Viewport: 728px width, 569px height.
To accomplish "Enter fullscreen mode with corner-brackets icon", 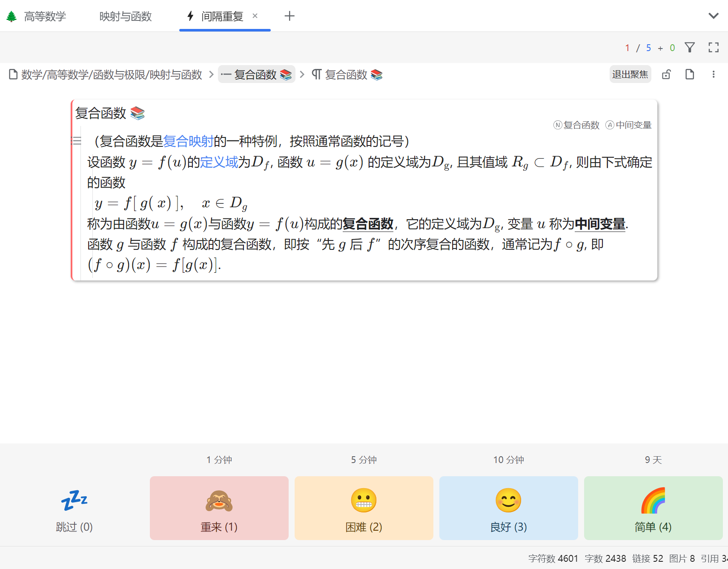I will point(714,47).
